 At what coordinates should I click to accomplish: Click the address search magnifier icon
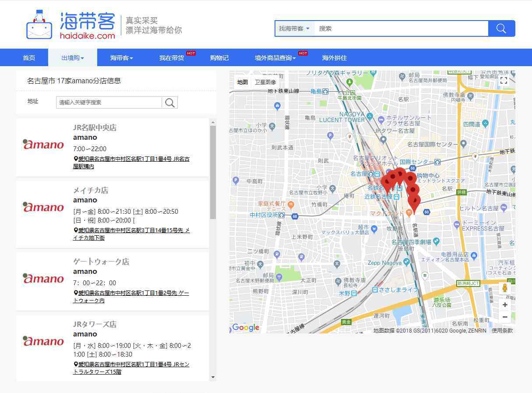coord(170,103)
